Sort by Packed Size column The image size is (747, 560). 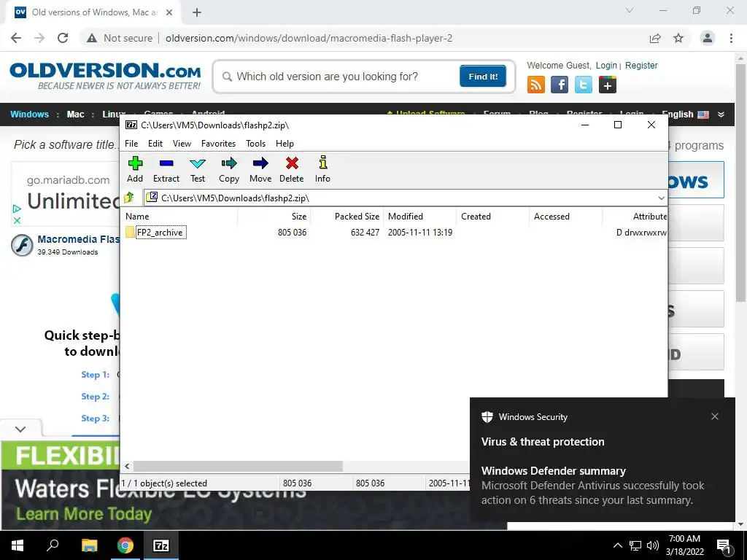[347, 216]
